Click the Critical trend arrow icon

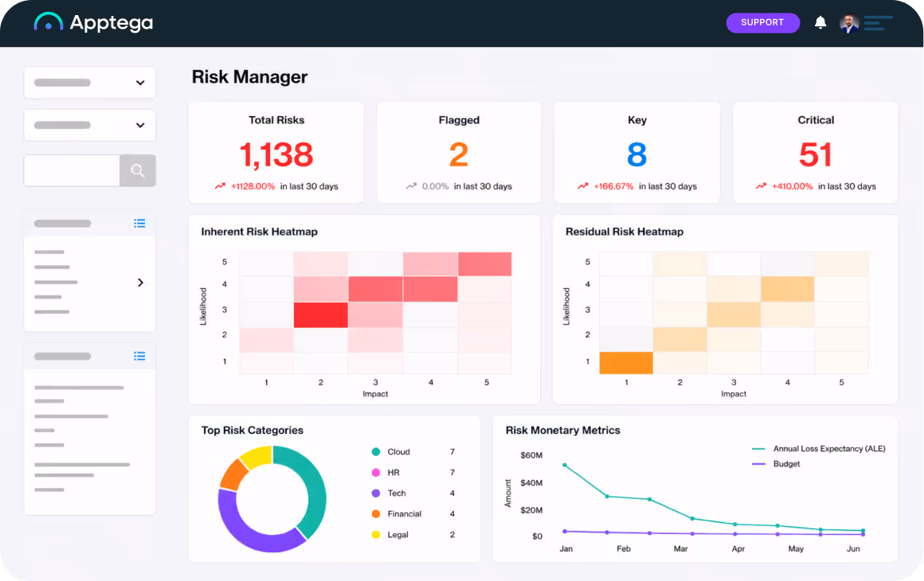[761, 186]
